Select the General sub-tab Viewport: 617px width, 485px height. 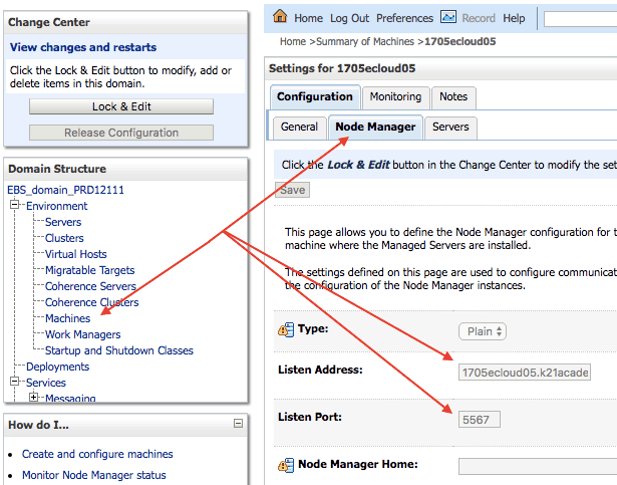299,127
